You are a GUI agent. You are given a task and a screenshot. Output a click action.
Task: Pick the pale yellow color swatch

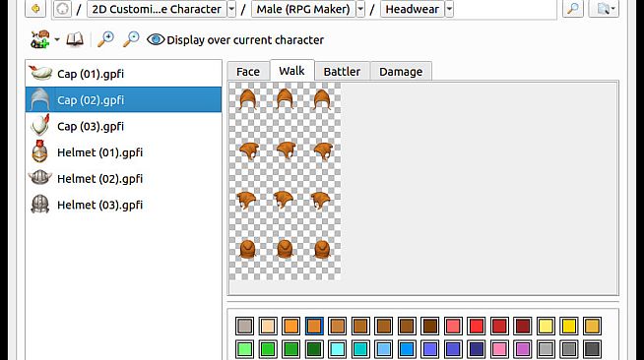tap(546, 326)
